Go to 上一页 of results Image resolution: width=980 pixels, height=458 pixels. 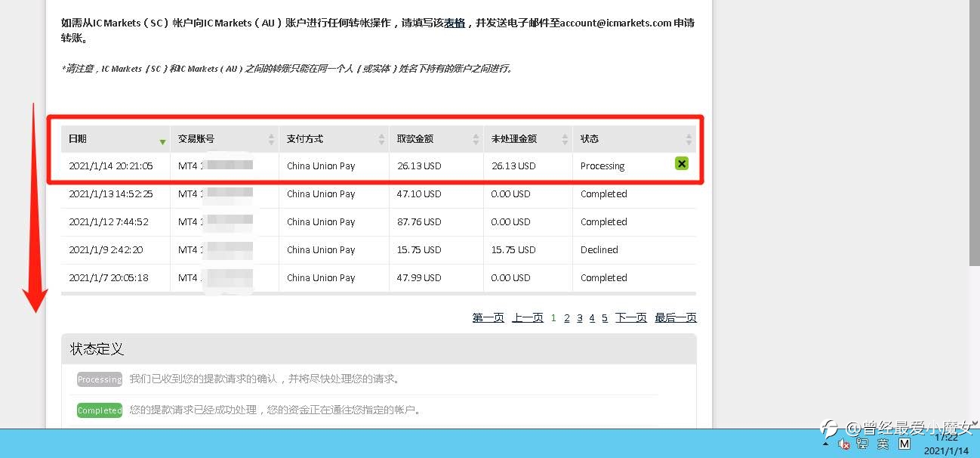tap(528, 318)
